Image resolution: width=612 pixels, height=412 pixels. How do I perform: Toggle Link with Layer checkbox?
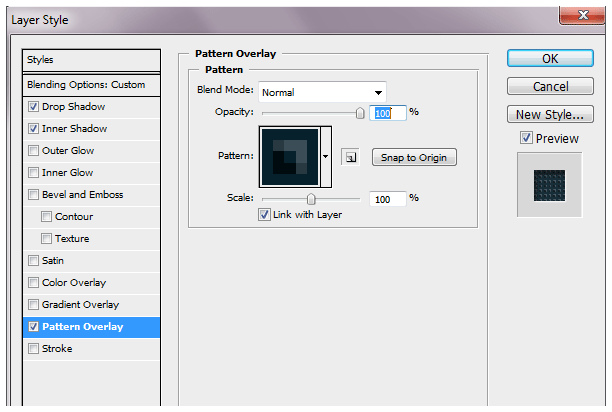pos(264,215)
